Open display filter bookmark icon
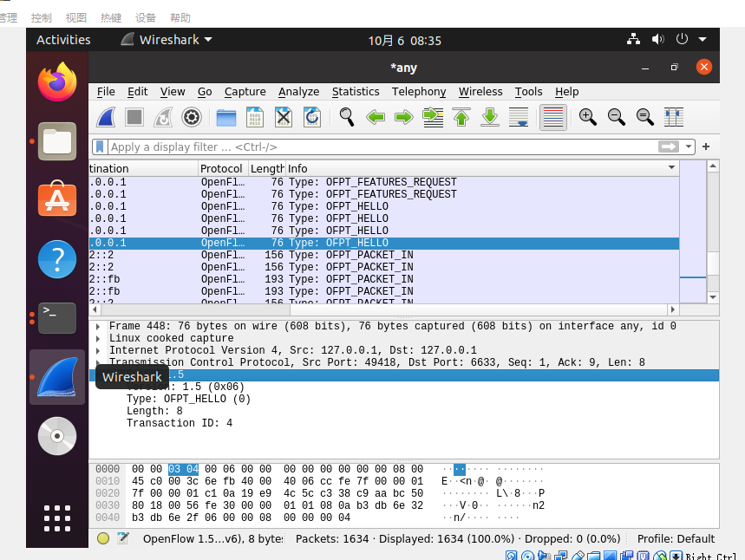 (x=100, y=147)
